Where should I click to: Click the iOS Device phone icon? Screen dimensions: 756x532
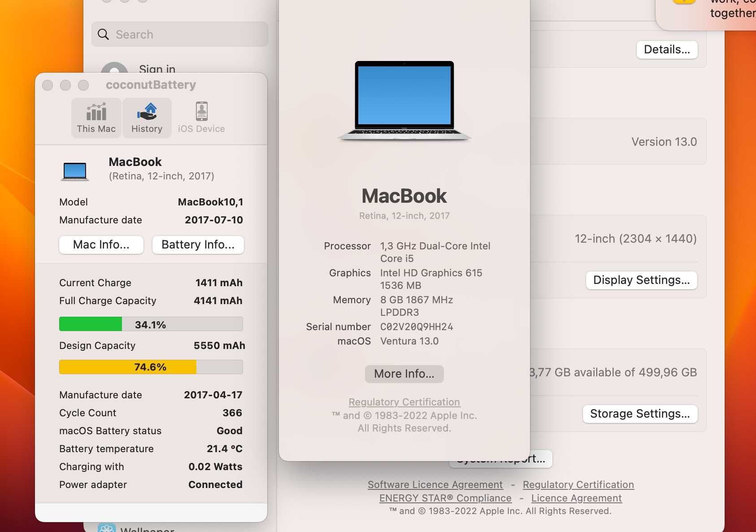202,111
